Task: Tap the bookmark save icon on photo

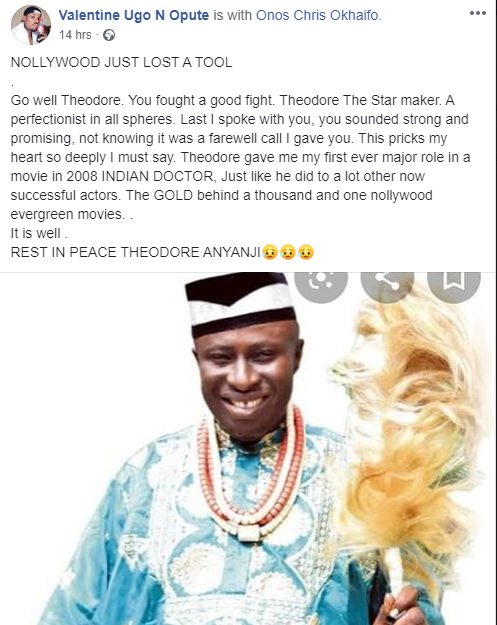Action: coord(454,280)
